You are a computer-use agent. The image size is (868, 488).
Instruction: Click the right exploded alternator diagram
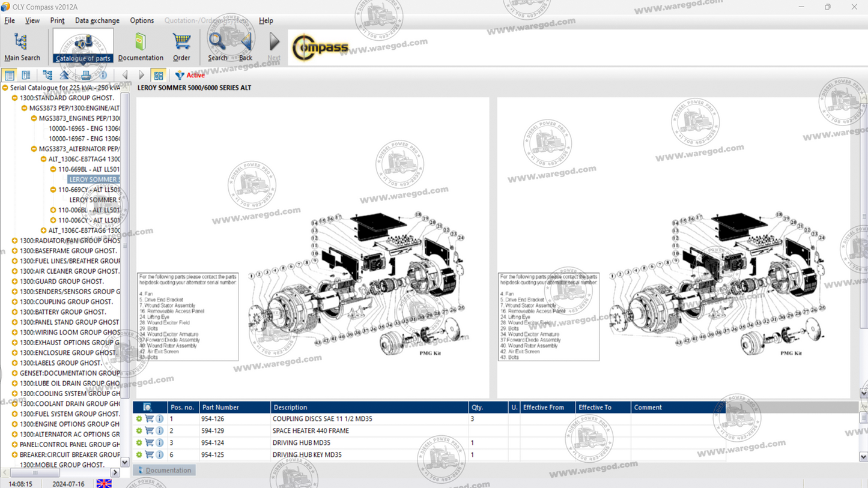coord(673,248)
